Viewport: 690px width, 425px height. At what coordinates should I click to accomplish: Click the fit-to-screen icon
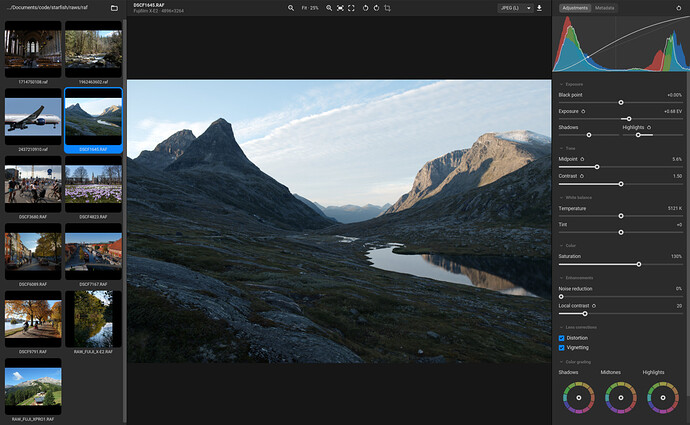tap(340, 8)
